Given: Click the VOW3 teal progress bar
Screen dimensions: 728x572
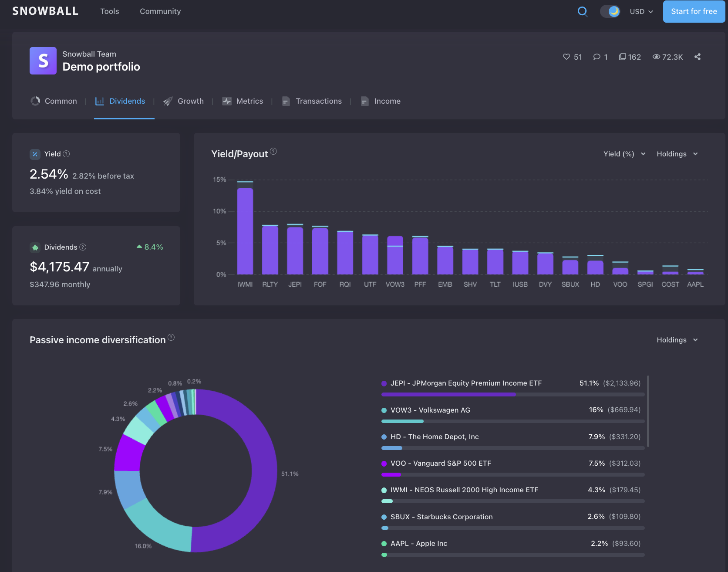Looking at the screenshot, I should tap(402, 421).
